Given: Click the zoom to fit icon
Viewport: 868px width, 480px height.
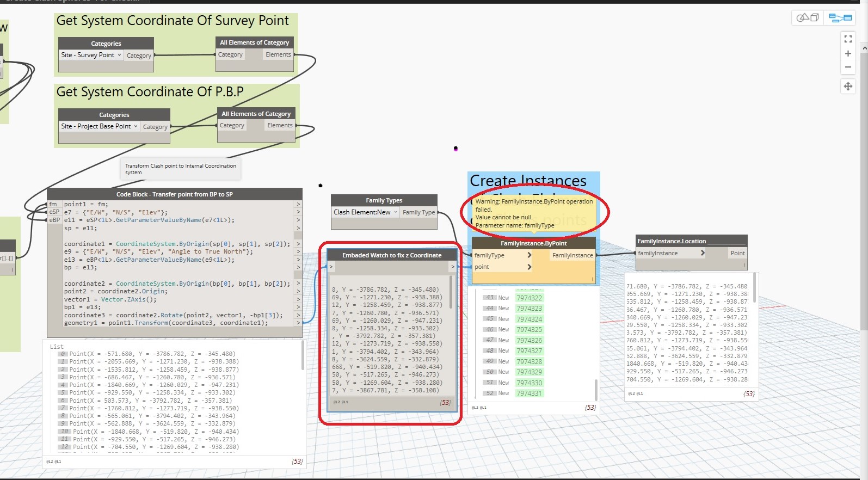Looking at the screenshot, I should (x=848, y=39).
